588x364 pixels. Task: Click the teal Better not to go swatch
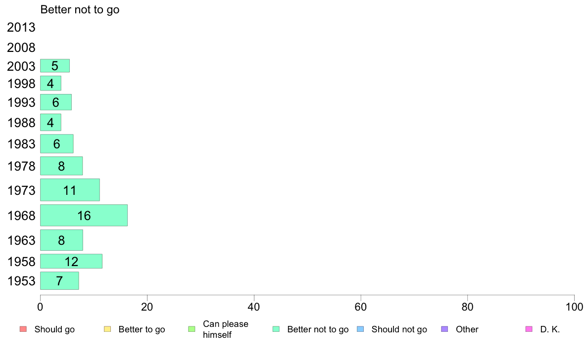[276, 329]
